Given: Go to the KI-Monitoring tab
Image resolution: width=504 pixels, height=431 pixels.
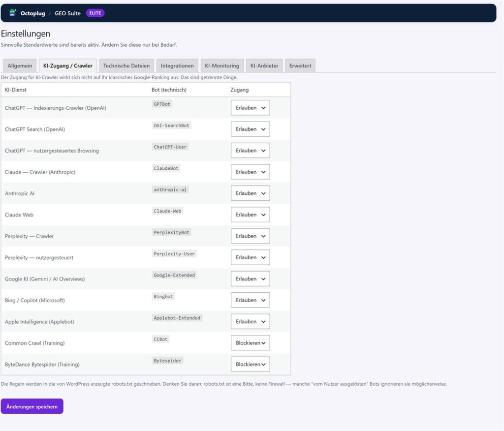Looking at the screenshot, I should 222,65.
